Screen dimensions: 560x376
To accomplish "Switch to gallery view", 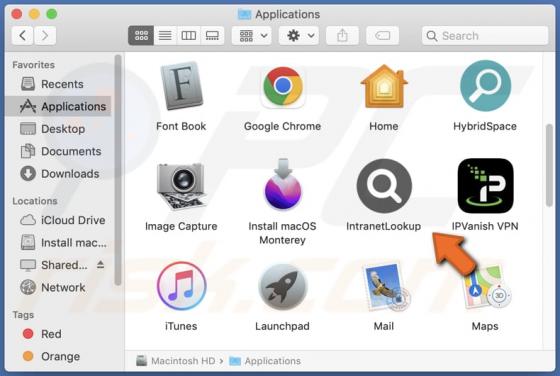I will coord(212,35).
